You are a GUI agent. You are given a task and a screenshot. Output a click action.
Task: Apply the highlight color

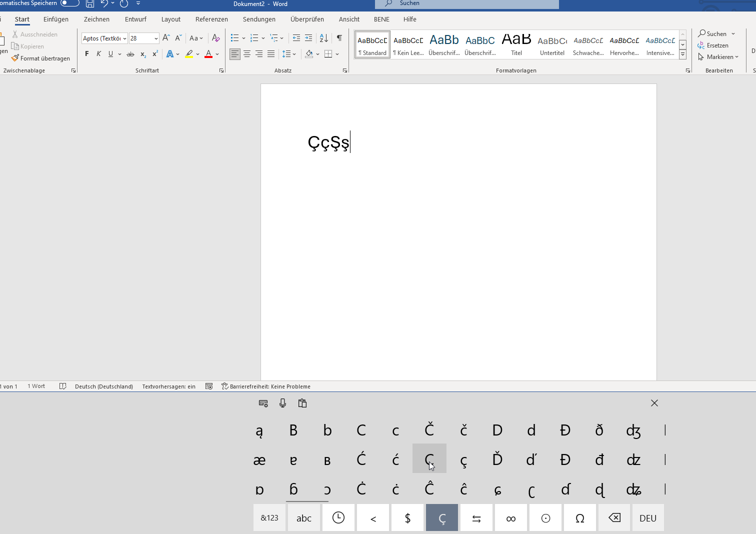tap(189, 54)
